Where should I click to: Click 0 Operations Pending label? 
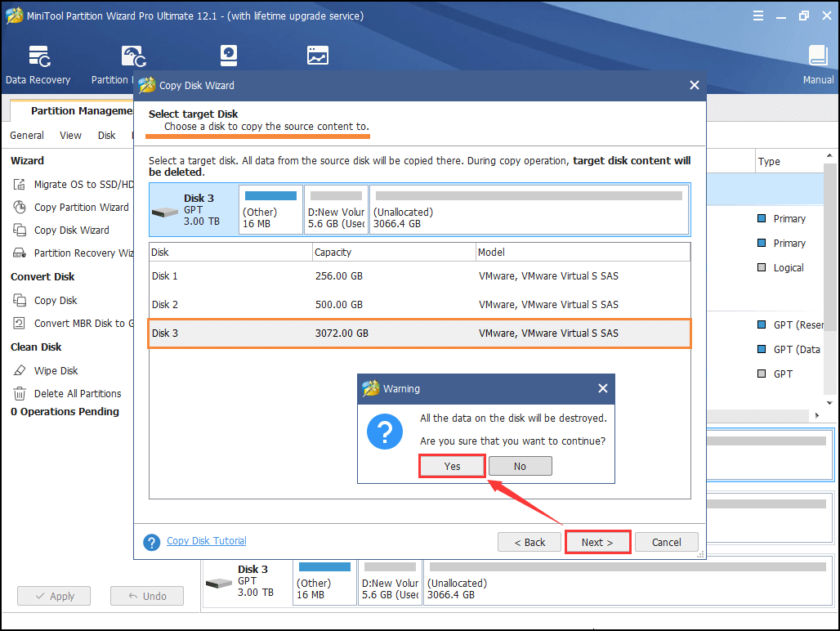pos(65,411)
